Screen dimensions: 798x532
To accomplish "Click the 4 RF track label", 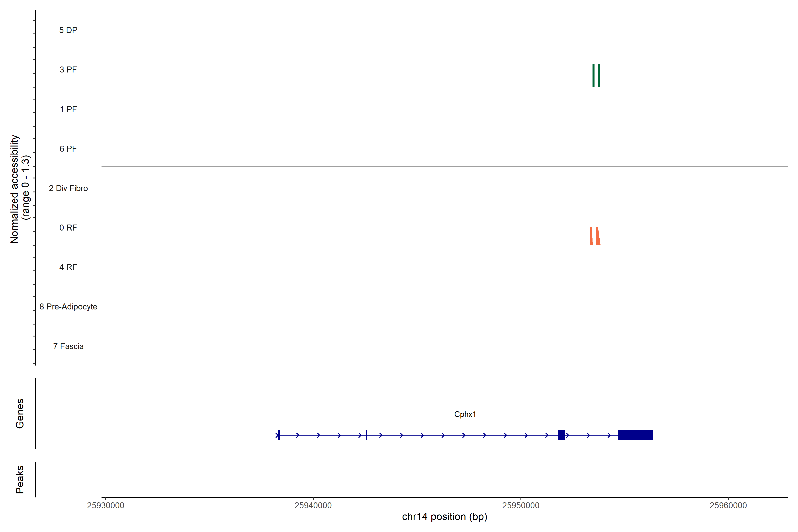I will click(x=68, y=267).
